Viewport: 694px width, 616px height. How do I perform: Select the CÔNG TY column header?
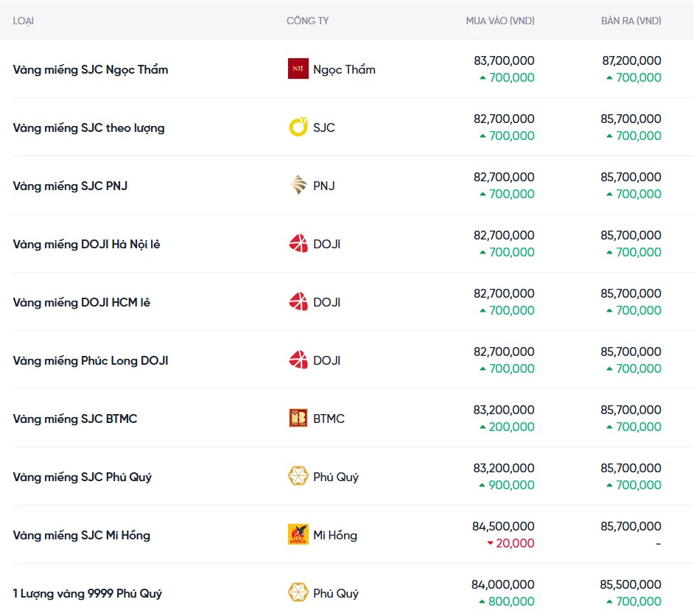coord(307,21)
